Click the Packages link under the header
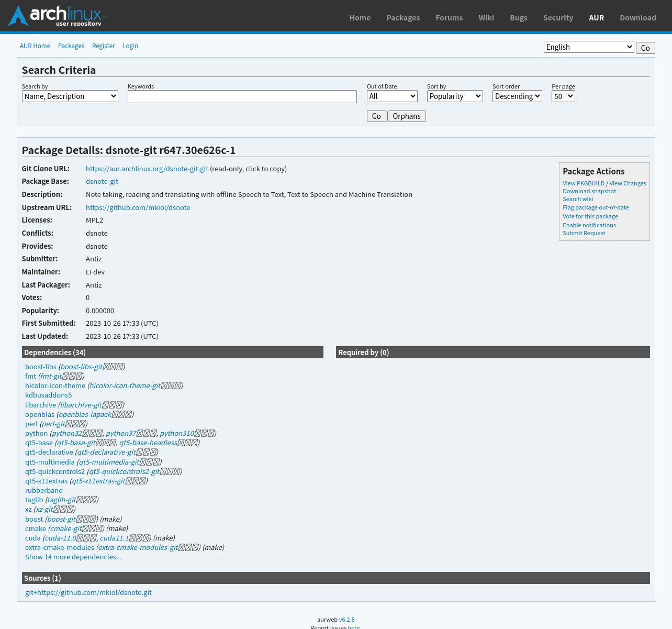672x629 pixels. (71, 46)
